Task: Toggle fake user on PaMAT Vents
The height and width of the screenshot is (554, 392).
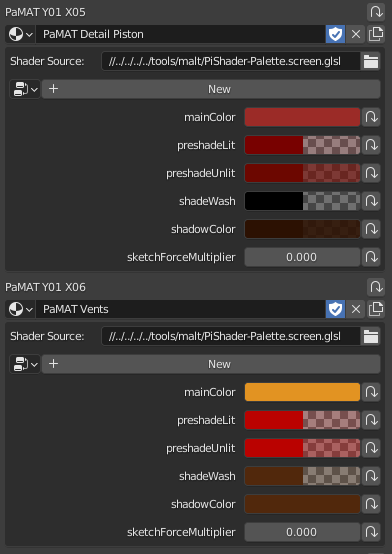Action: (335, 310)
